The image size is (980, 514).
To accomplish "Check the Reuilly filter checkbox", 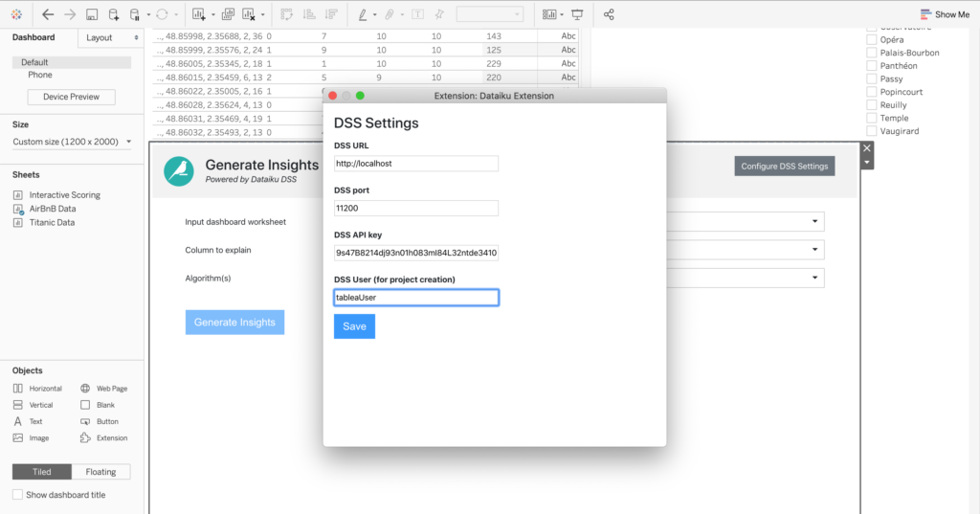I will pyautogui.click(x=871, y=105).
